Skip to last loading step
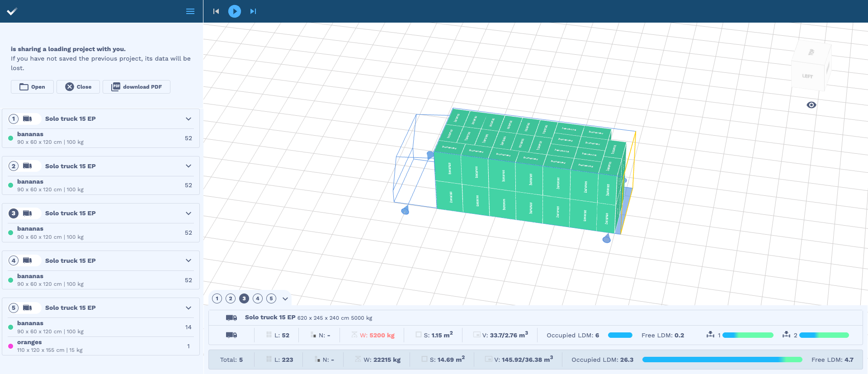This screenshot has width=868, height=374. (253, 11)
